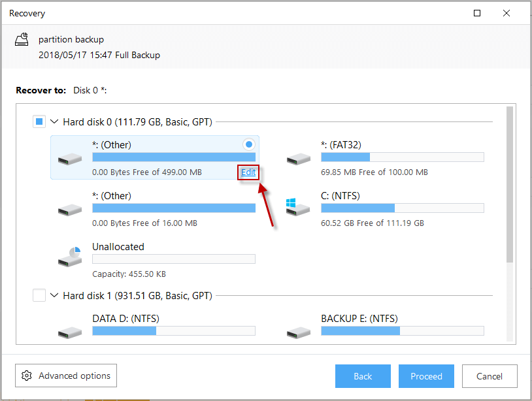Click the BACKUP E: drive icon
Image resolution: width=532 pixels, height=401 pixels.
(299, 333)
